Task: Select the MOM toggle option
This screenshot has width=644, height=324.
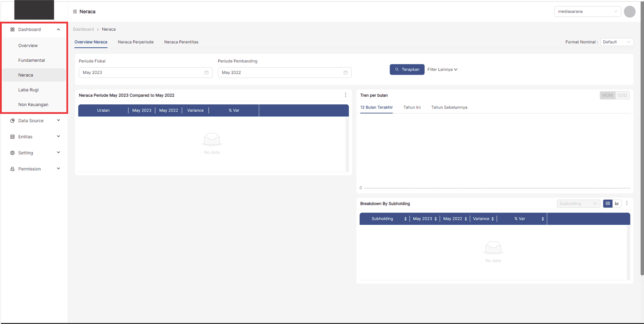Action: 607,95
